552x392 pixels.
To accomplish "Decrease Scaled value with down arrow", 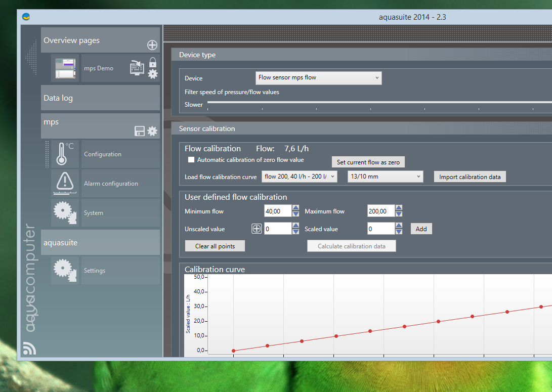I will pos(399,232).
